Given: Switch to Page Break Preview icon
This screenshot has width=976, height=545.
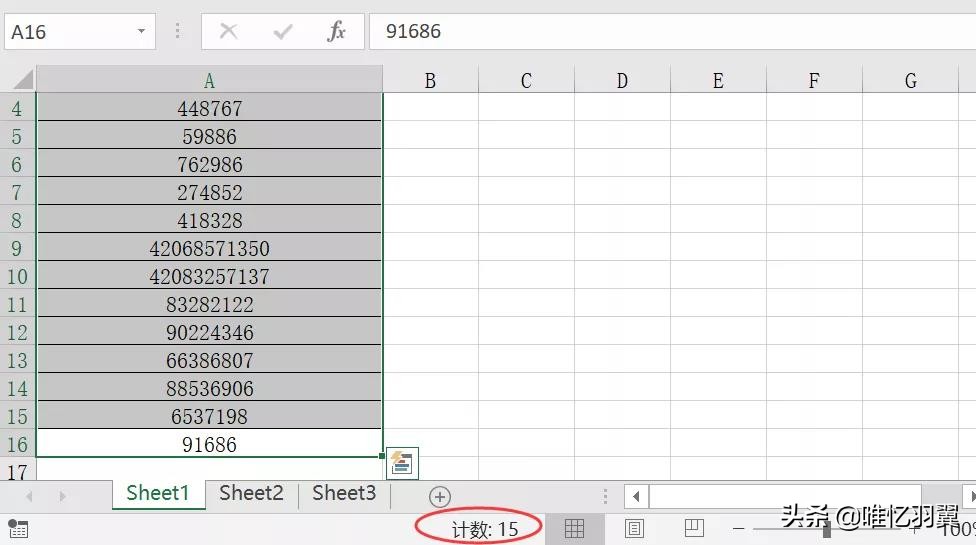Looking at the screenshot, I should click(693, 528).
